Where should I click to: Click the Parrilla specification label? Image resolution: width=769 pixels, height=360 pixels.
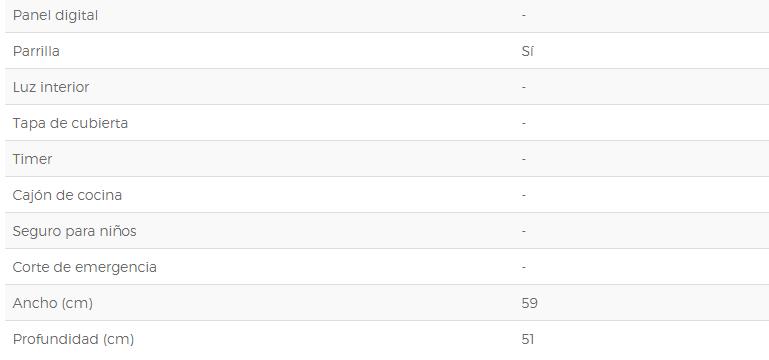tap(36, 51)
